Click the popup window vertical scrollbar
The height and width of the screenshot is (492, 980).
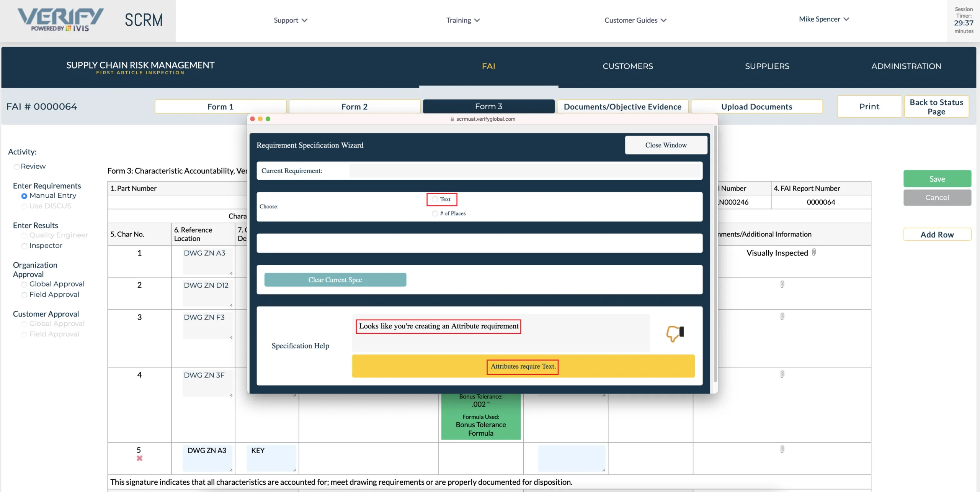(x=715, y=254)
